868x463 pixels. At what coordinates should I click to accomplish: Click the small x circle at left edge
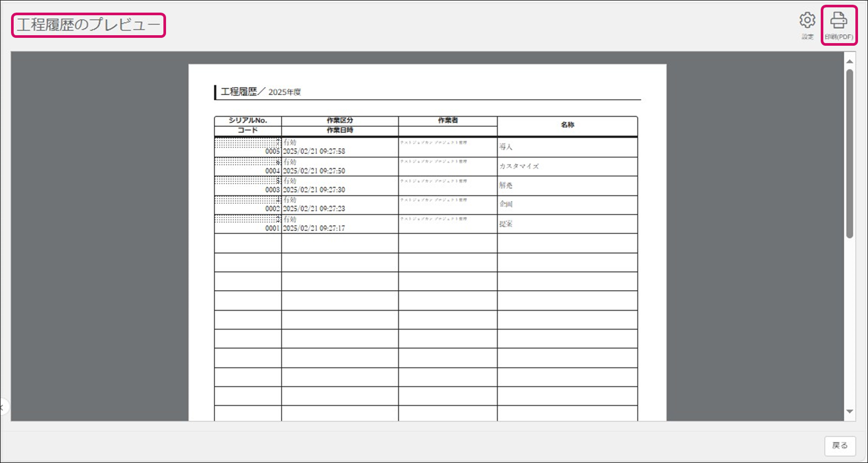click(3, 407)
